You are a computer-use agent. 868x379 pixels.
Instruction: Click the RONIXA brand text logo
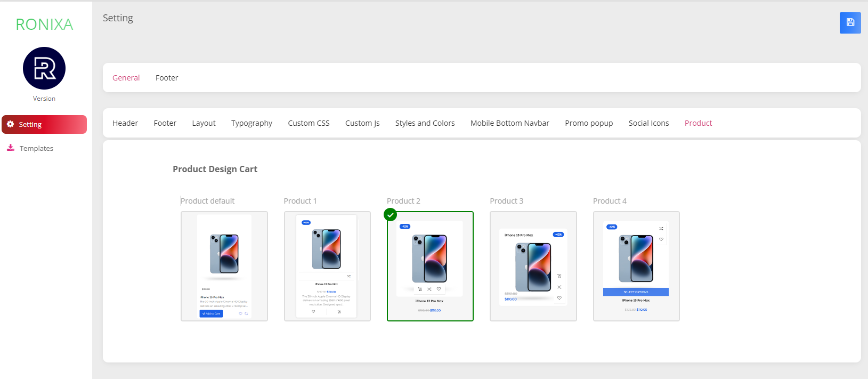click(44, 25)
